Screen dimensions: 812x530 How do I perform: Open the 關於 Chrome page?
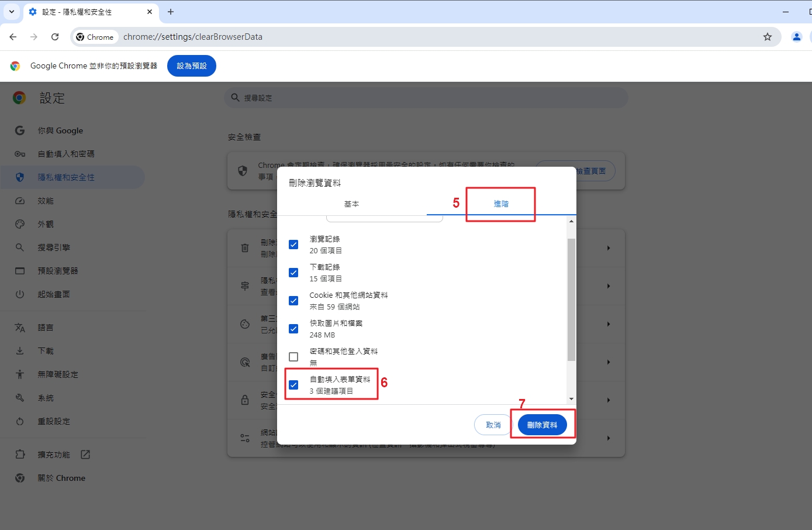coord(61,478)
